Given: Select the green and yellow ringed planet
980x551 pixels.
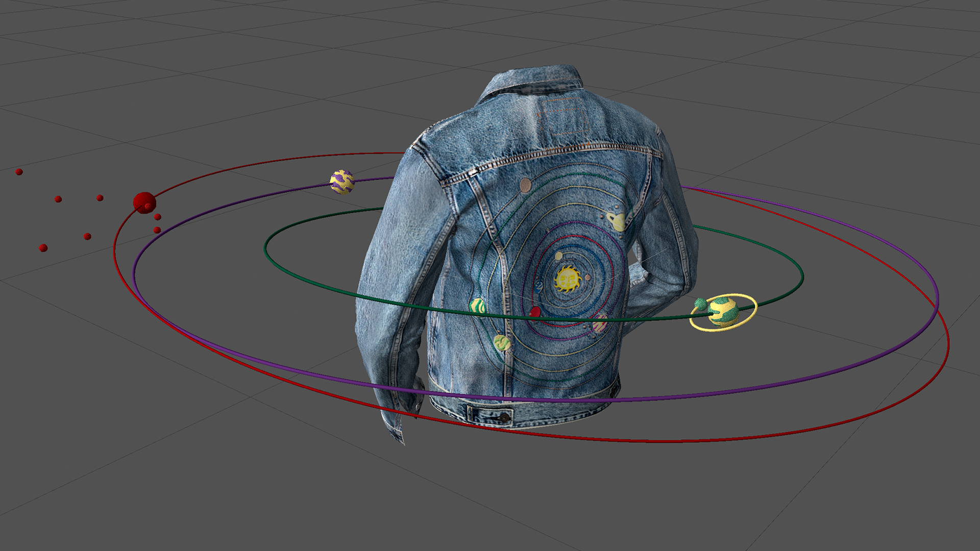Looking at the screenshot, I should point(724,312).
